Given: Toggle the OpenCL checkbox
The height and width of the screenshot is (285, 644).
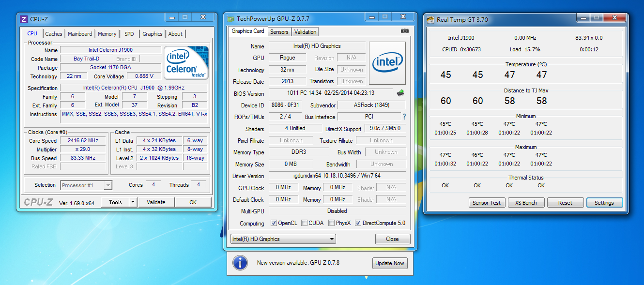Looking at the screenshot, I should tap(274, 223).
